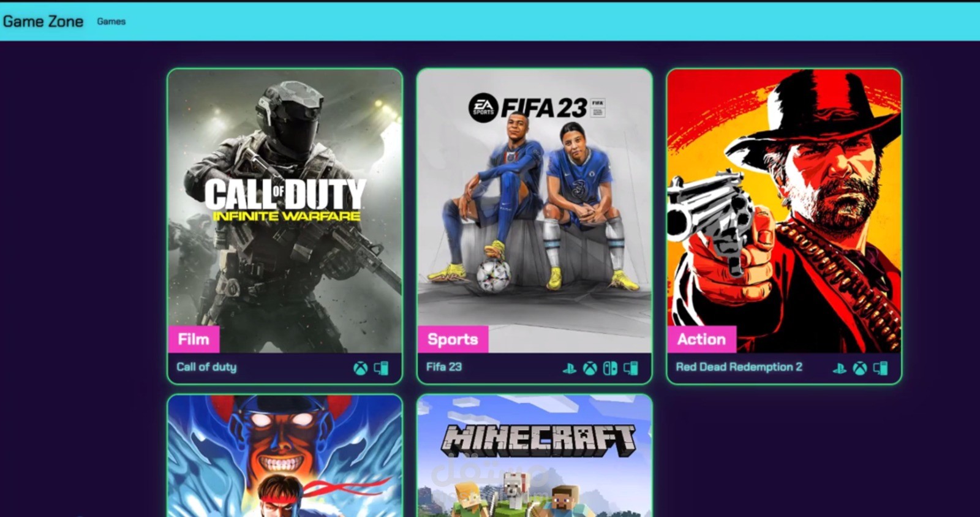Go to the Game Zone home logo
Image resolution: width=980 pixels, height=517 pixels.
click(x=43, y=21)
